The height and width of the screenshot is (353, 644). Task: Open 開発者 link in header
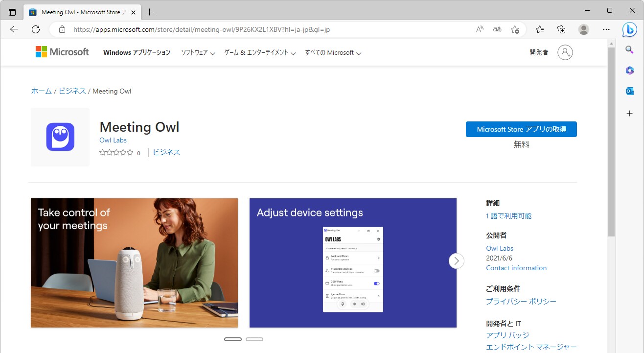(x=539, y=52)
